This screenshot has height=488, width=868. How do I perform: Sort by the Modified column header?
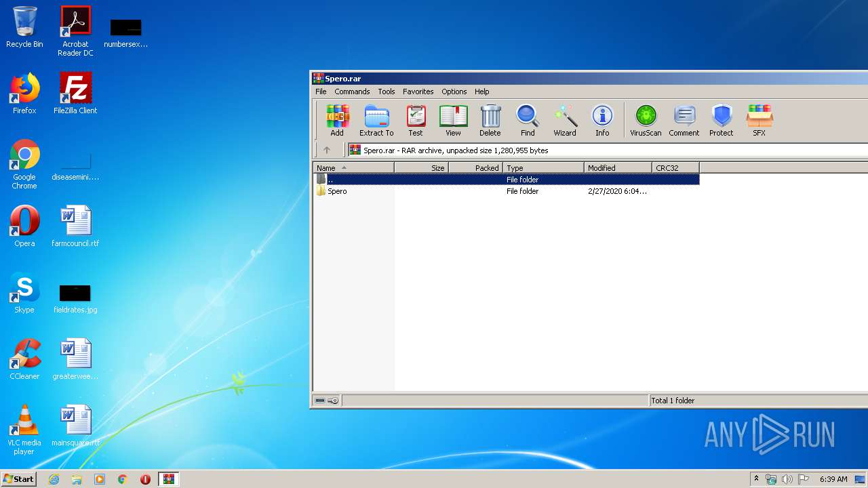pyautogui.click(x=618, y=167)
